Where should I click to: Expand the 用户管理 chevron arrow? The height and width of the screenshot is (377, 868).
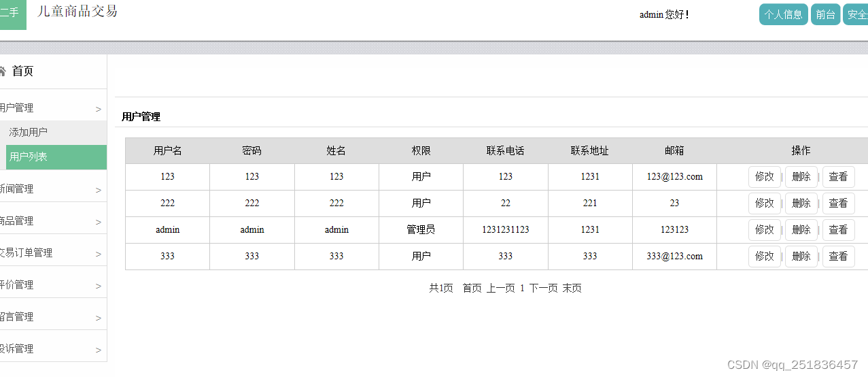(98, 110)
